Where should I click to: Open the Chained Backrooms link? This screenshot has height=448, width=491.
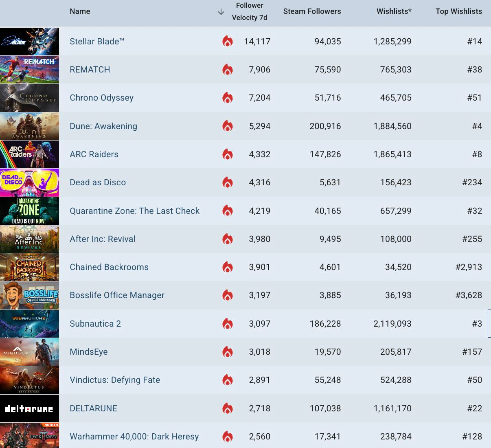109,267
